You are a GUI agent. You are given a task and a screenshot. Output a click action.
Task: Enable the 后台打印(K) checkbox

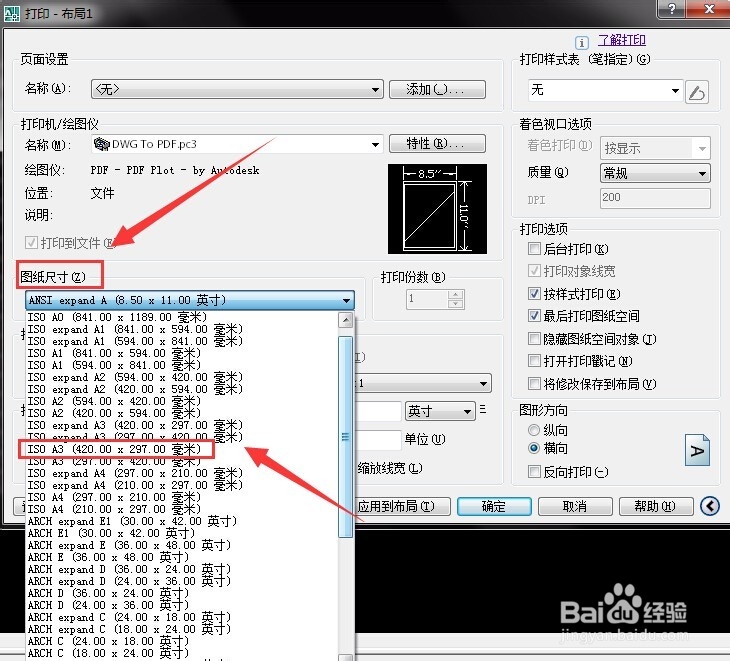(534, 249)
